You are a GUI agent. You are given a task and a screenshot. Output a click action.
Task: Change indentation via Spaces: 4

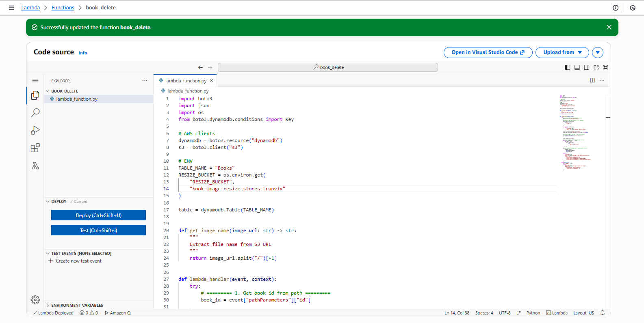click(x=484, y=313)
